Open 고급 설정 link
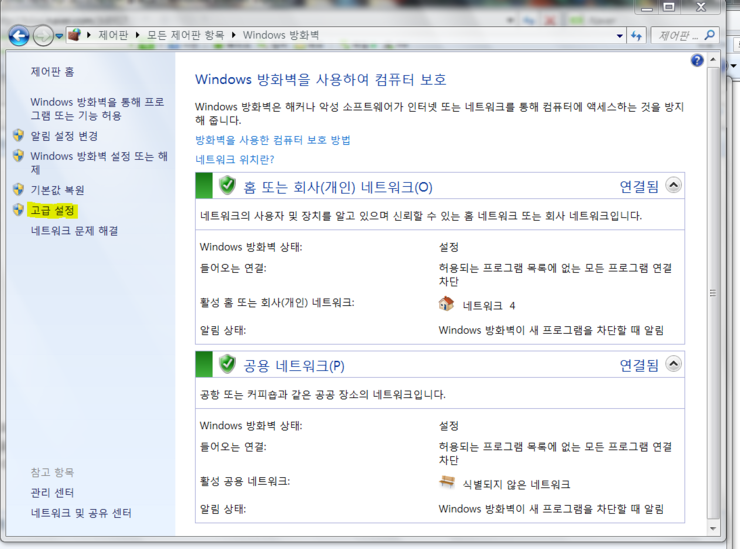The image size is (740, 549). tap(52, 210)
